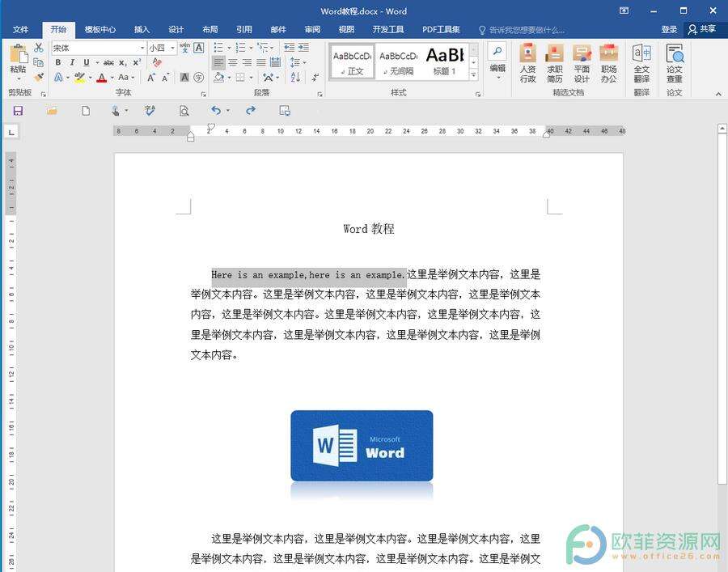Apply yellow text highlight color
Screen dimensions: 728x572
click(79, 77)
